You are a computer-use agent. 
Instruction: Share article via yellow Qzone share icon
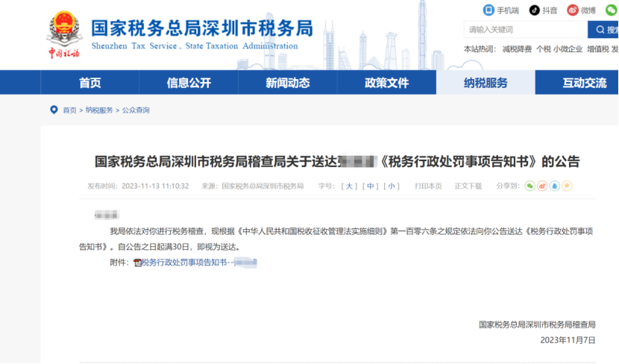click(567, 186)
